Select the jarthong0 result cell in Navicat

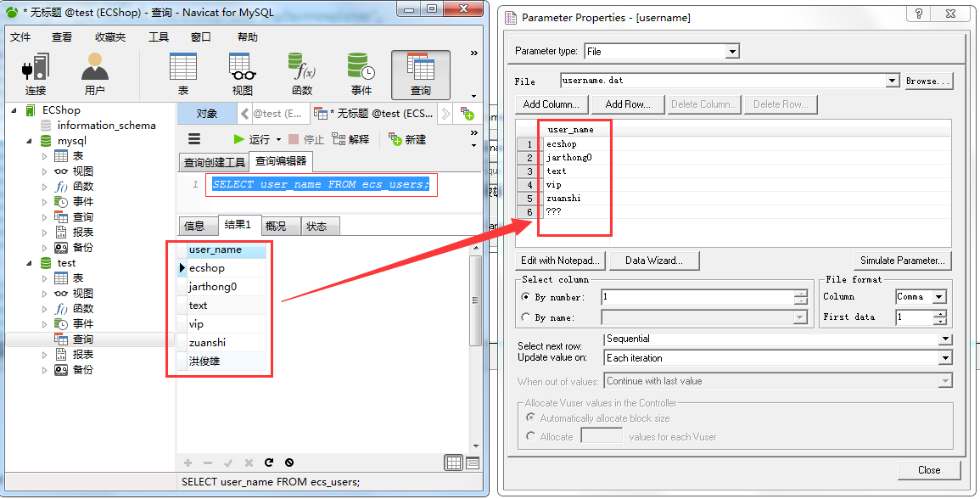pos(227,287)
